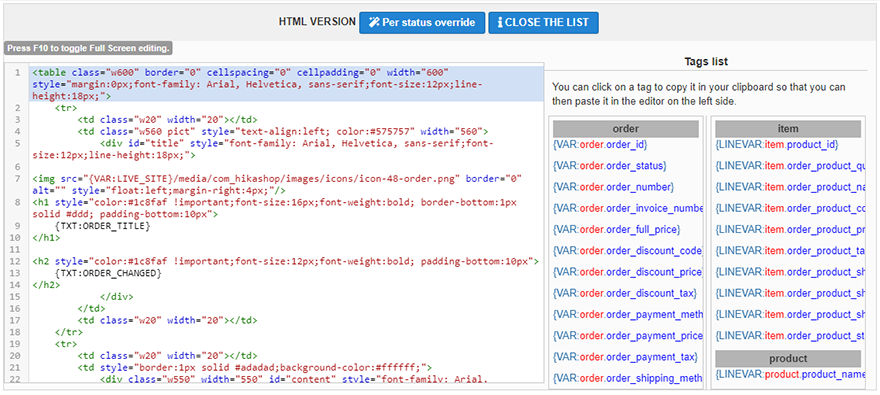880x395 pixels.
Task: Click the div id="title" code line
Action: [263, 149]
